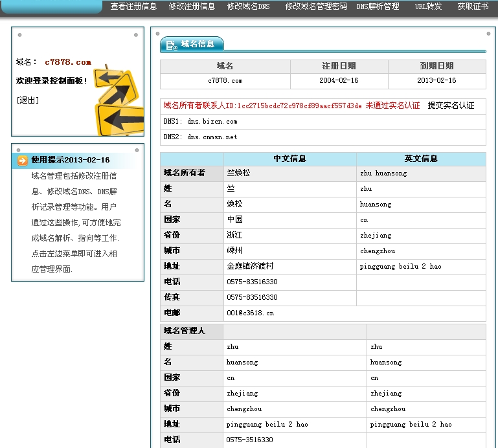
Task: Click registration date 2004-02-16
Action: (x=339, y=81)
